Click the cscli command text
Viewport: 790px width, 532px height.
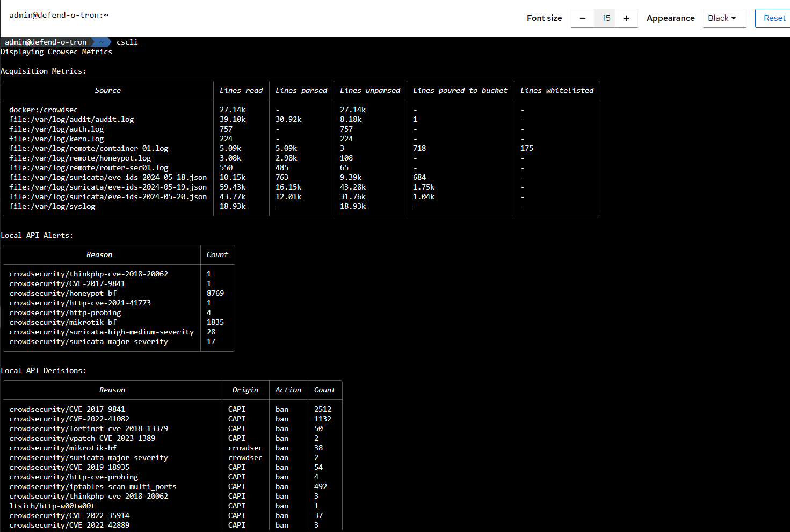tap(127, 42)
